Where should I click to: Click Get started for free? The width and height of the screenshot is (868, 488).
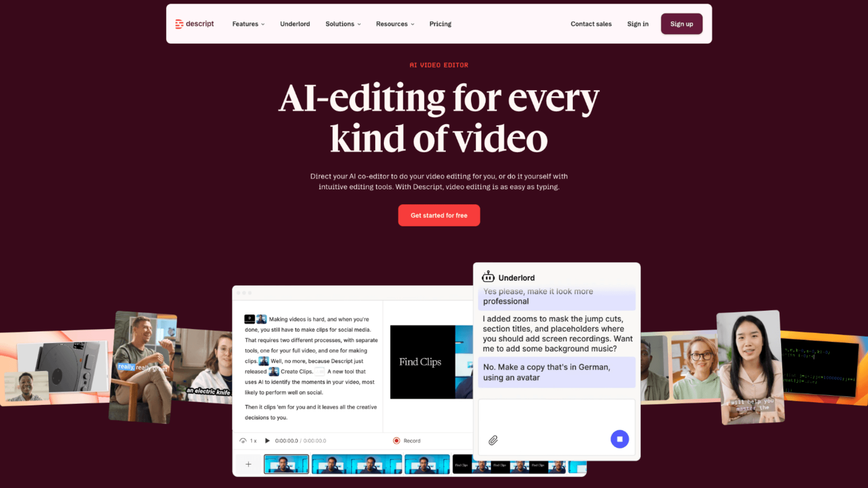point(439,216)
